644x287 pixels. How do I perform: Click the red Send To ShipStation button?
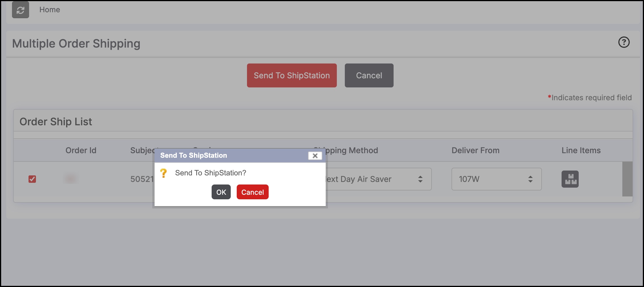[292, 75]
